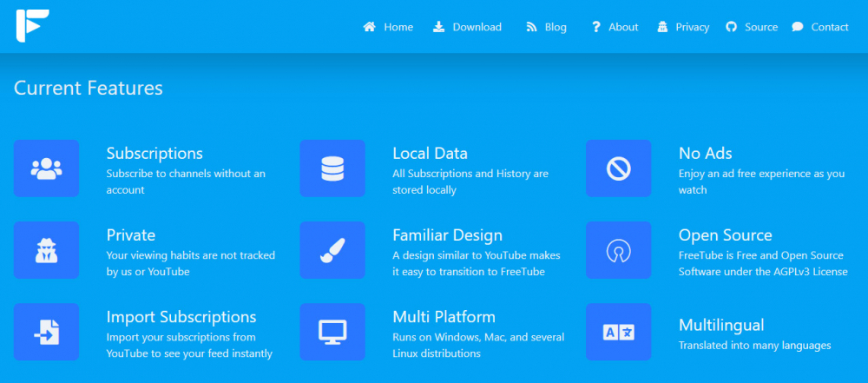Click text "FreeTube is Free and Open Source"
The height and width of the screenshot is (383, 868).
tap(761, 255)
